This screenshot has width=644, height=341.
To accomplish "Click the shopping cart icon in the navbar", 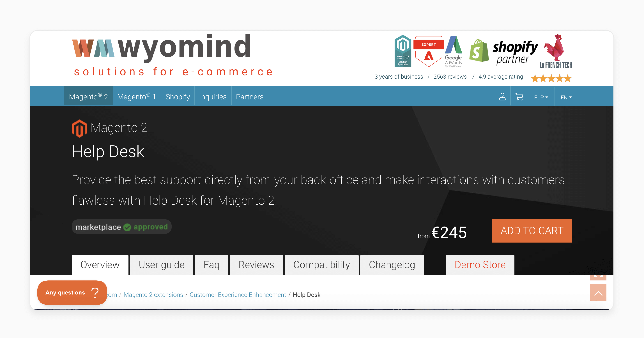I will [519, 97].
